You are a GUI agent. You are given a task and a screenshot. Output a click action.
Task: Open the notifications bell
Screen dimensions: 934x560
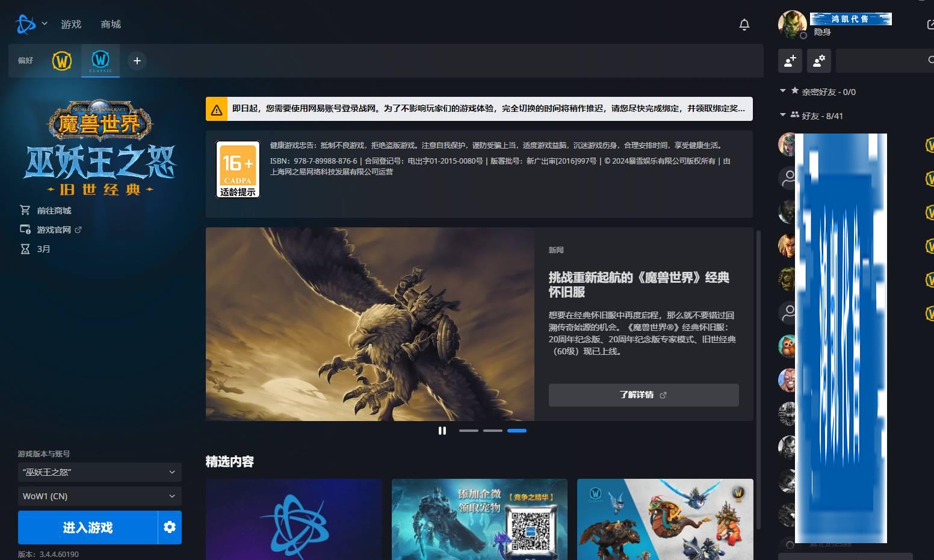(744, 24)
